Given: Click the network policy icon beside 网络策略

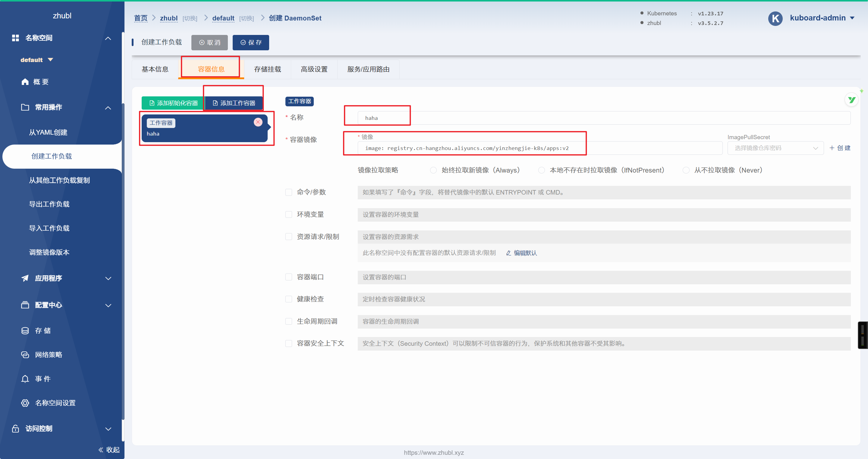Looking at the screenshot, I should click(25, 354).
